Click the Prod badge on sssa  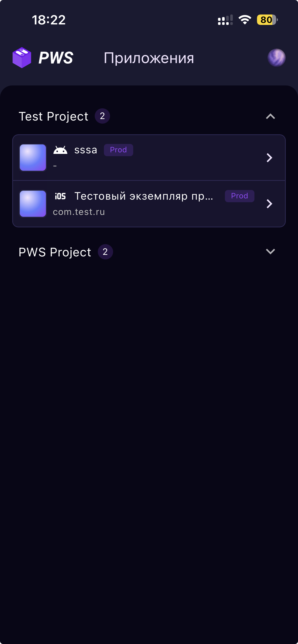118,150
